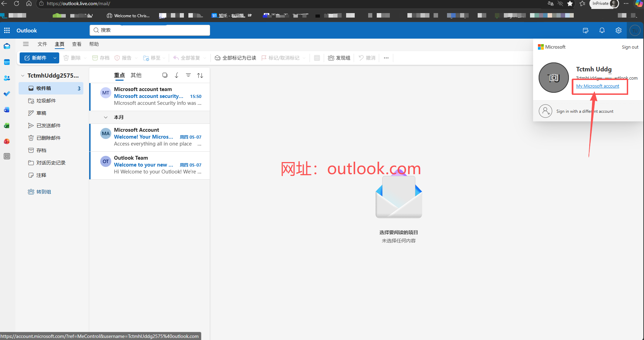The image size is (644, 340).
Task: Collapse the TctmhUddg2575 account folder tree
Action: tap(23, 76)
